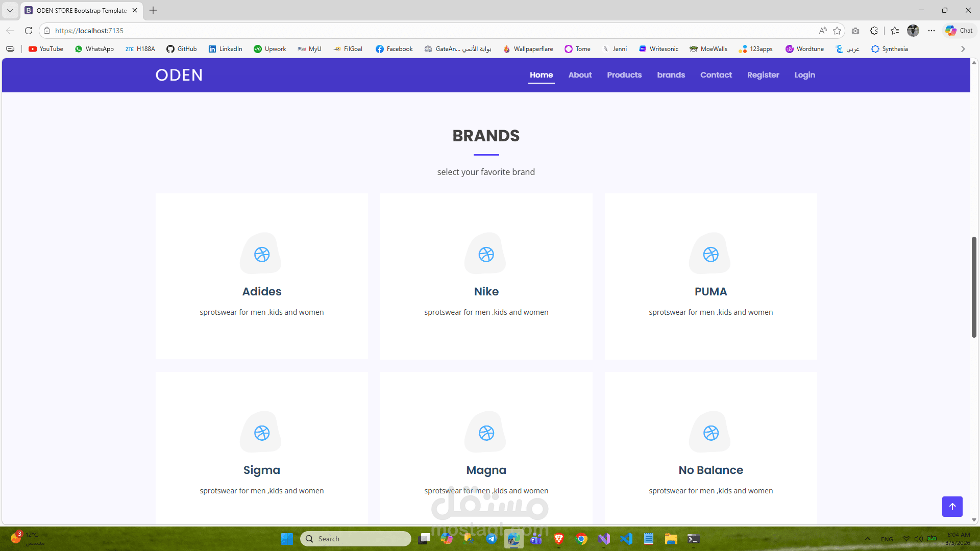The width and height of the screenshot is (980, 551).
Task: Click the No Balance brand icon
Action: point(710,433)
